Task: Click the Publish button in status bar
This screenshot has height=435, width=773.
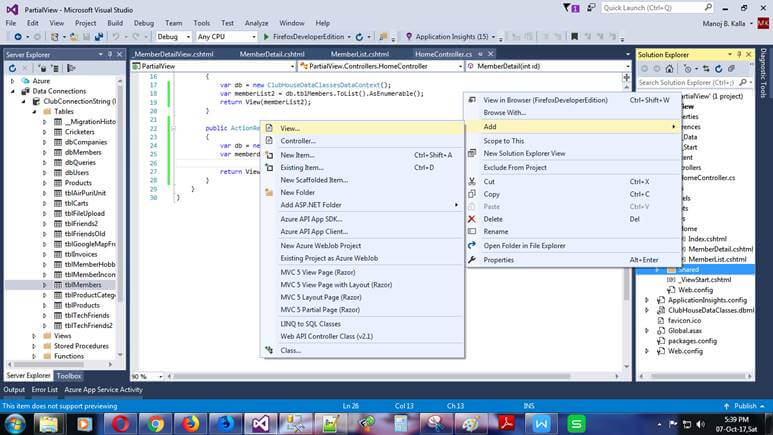Action: [x=744, y=406]
